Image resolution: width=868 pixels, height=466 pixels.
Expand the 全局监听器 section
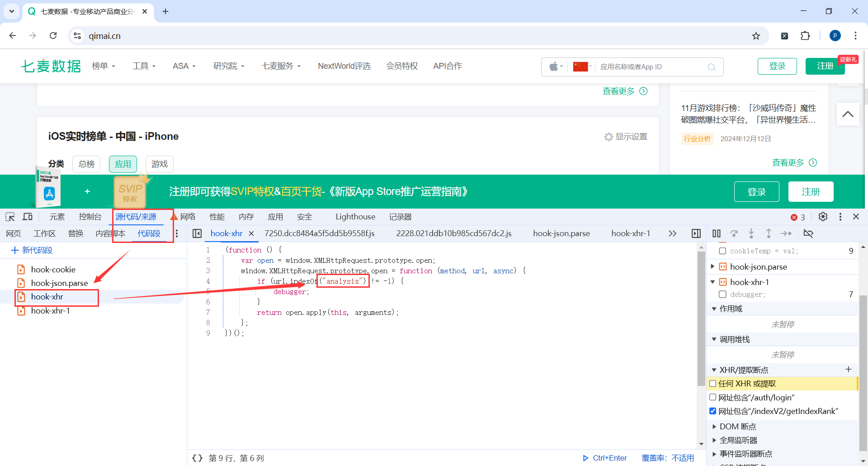point(714,440)
